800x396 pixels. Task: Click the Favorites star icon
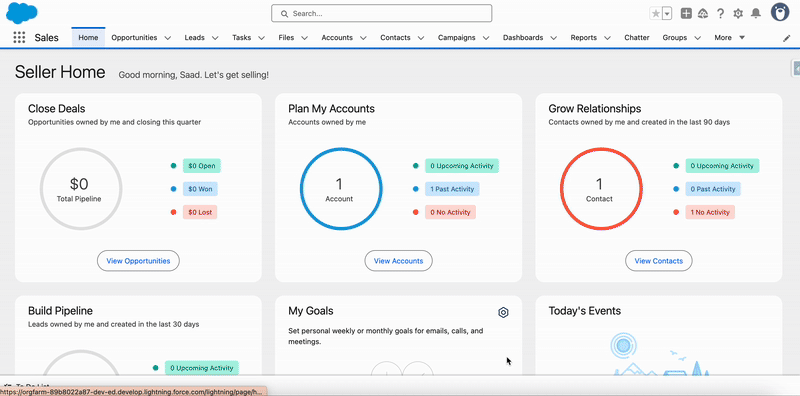pyautogui.click(x=656, y=14)
